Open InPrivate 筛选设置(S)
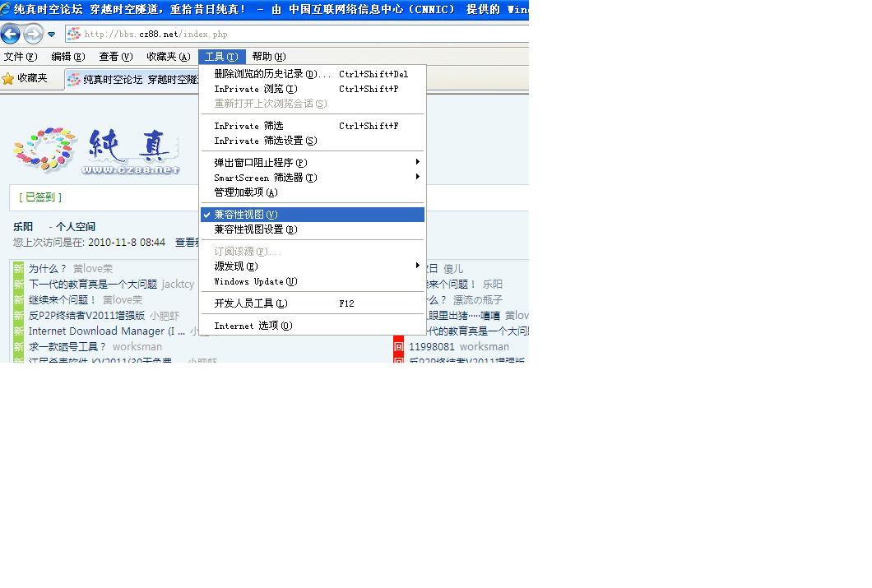This screenshot has height=588, width=872. coord(313,141)
